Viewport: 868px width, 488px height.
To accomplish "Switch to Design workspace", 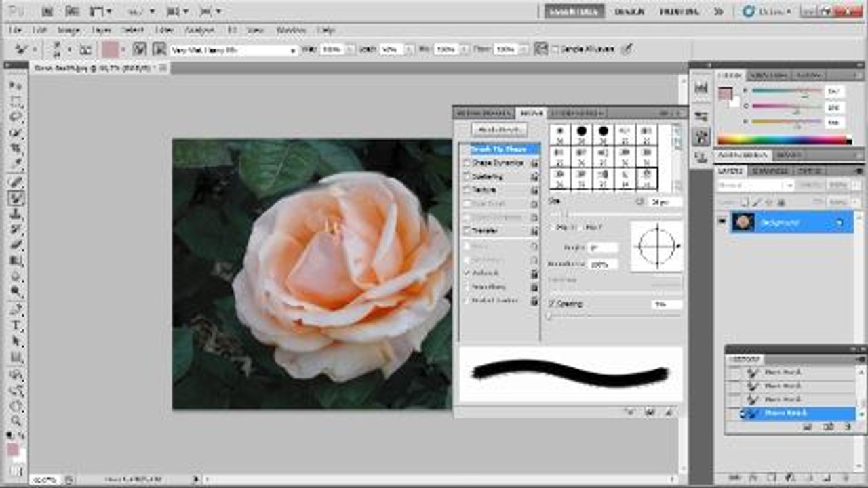I will click(x=629, y=12).
